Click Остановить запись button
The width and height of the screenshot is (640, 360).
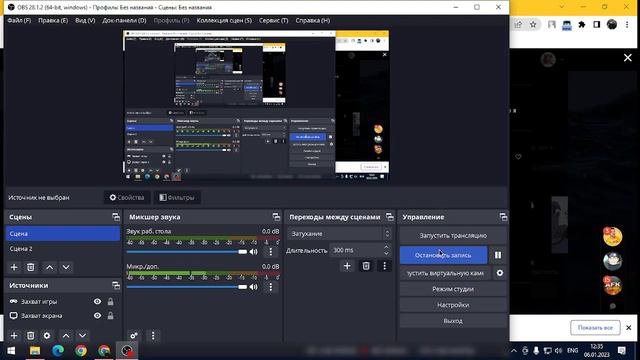pyautogui.click(x=443, y=255)
